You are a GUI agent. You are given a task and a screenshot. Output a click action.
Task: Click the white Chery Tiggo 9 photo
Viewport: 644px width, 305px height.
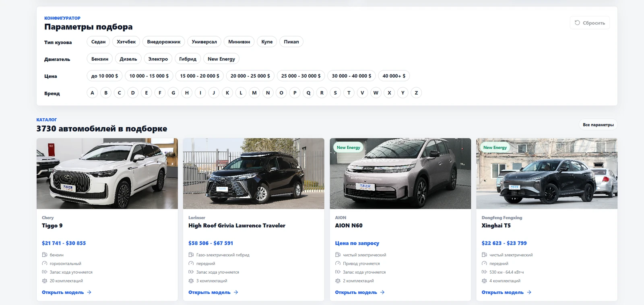click(x=107, y=173)
